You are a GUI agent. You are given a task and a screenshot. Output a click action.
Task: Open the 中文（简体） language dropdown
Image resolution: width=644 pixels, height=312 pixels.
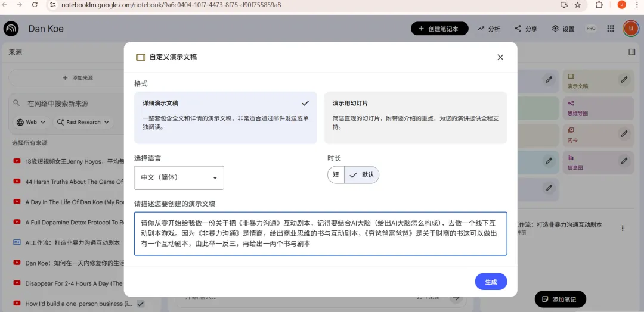tap(179, 178)
